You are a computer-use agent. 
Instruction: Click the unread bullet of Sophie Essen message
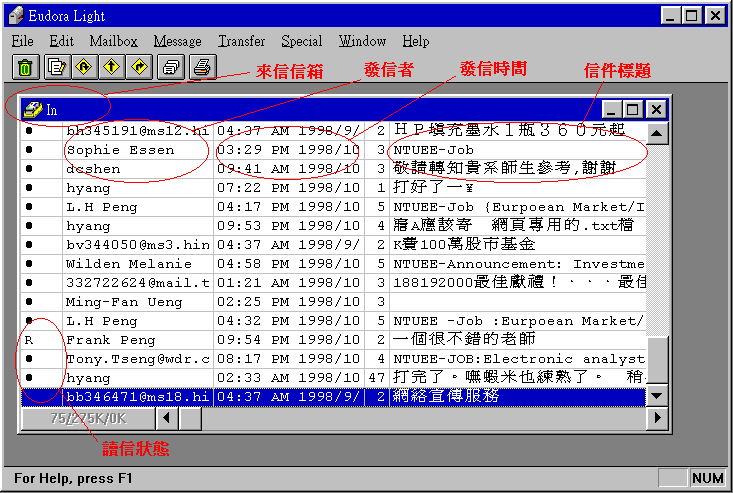(29, 150)
